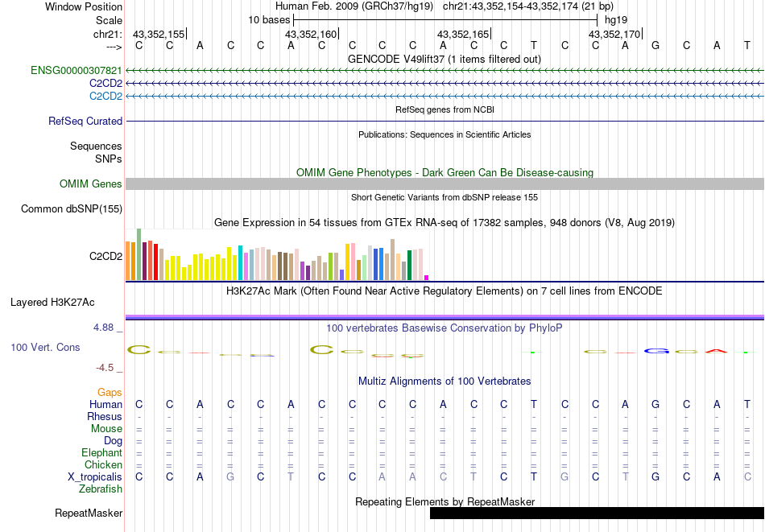Click the G base in top sequence row

coord(655,46)
